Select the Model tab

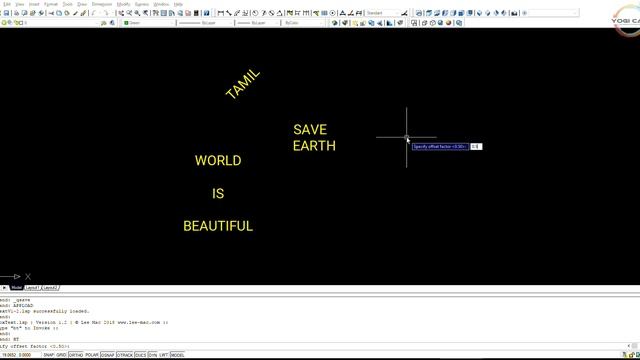(16, 288)
